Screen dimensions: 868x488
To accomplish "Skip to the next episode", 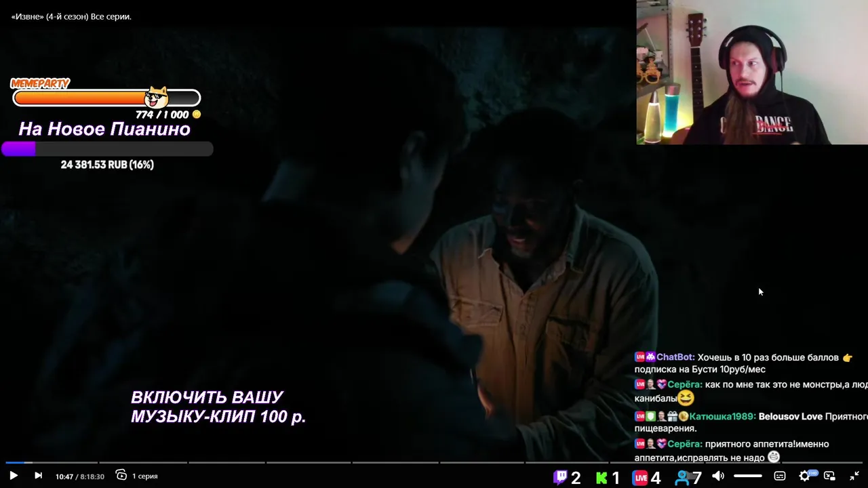I will [38, 476].
